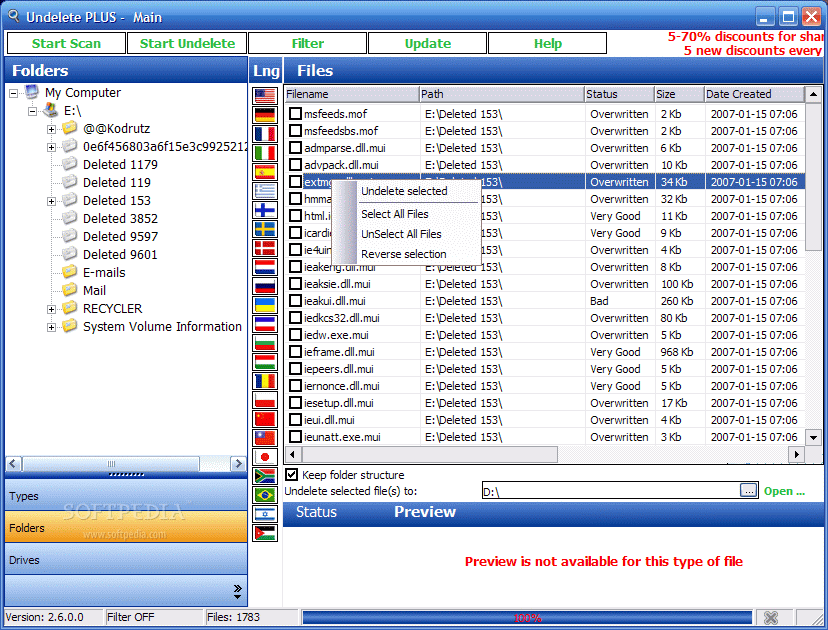Collapse the My Computer tree node
This screenshot has width=828, height=630.
tap(13, 93)
